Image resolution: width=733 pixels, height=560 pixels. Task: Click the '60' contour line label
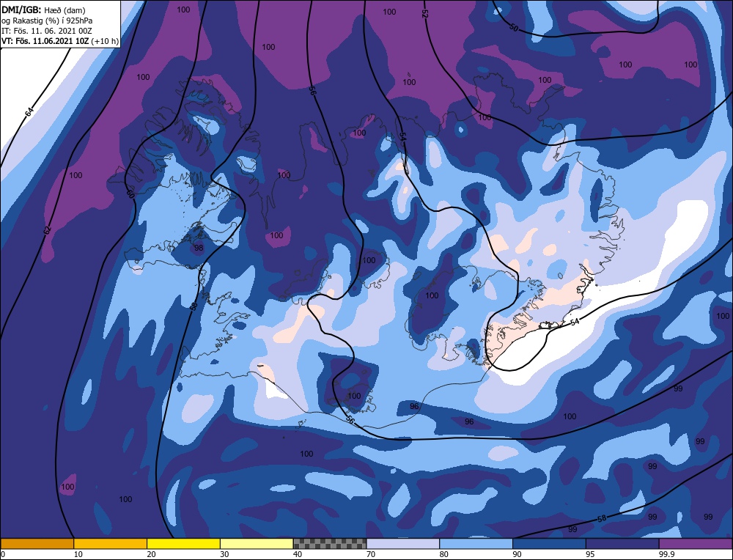tap(130, 194)
